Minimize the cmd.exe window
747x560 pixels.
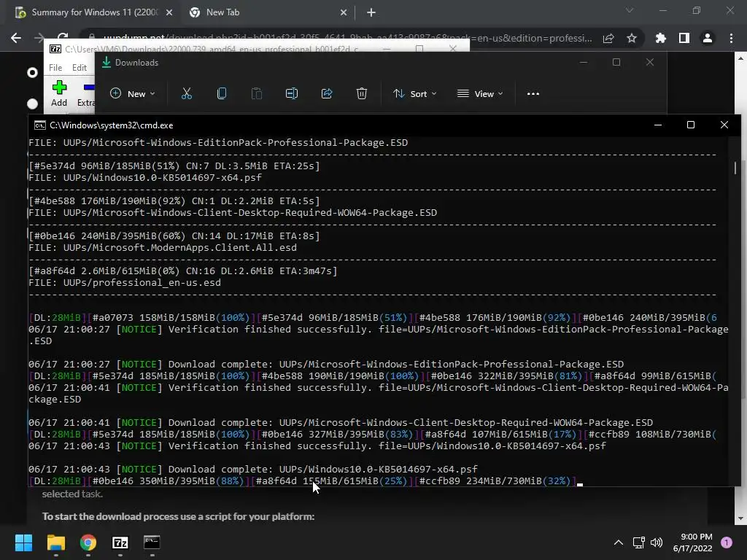(658, 125)
